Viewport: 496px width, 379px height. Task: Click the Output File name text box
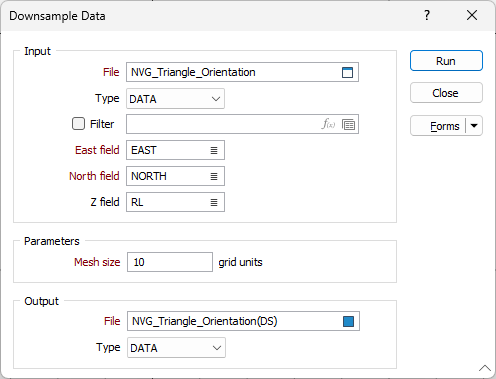tap(234, 321)
